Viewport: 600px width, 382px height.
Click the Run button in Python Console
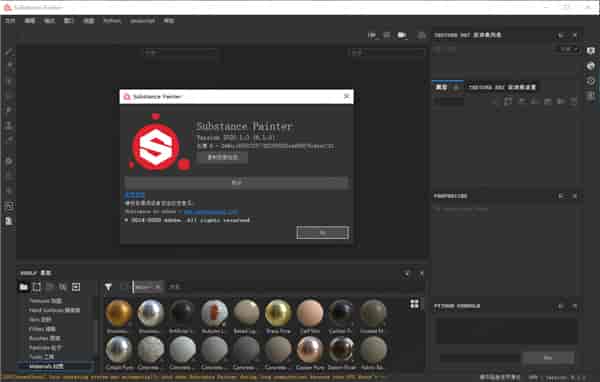(548, 358)
